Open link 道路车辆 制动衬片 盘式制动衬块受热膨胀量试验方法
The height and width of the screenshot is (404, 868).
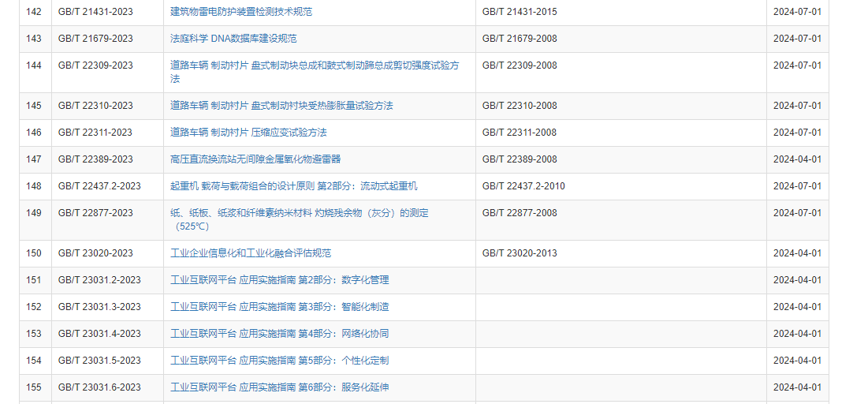point(281,106)
